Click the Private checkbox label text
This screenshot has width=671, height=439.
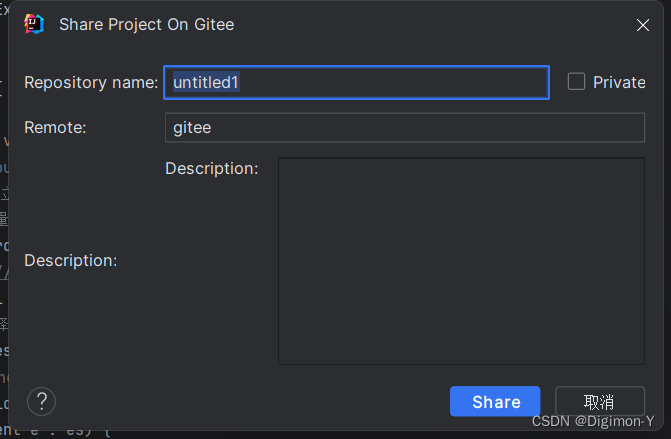tap(619, 82)
